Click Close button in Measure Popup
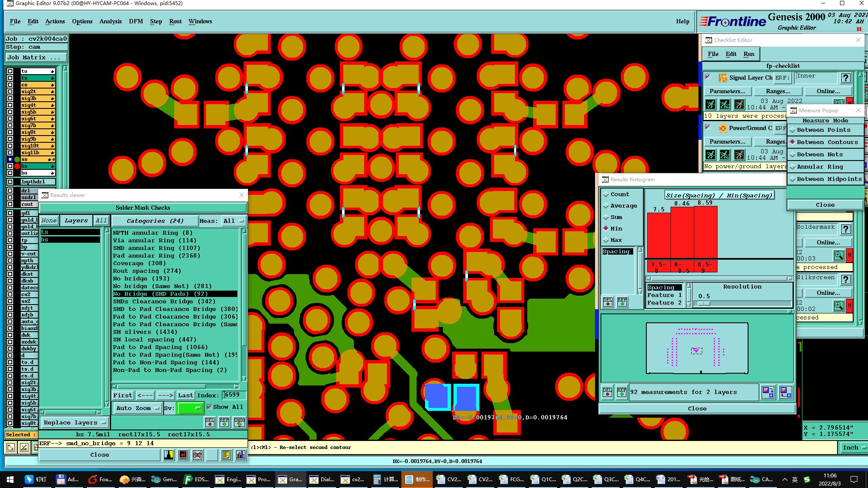Screen dimensions: 868x488 [825, 205]
